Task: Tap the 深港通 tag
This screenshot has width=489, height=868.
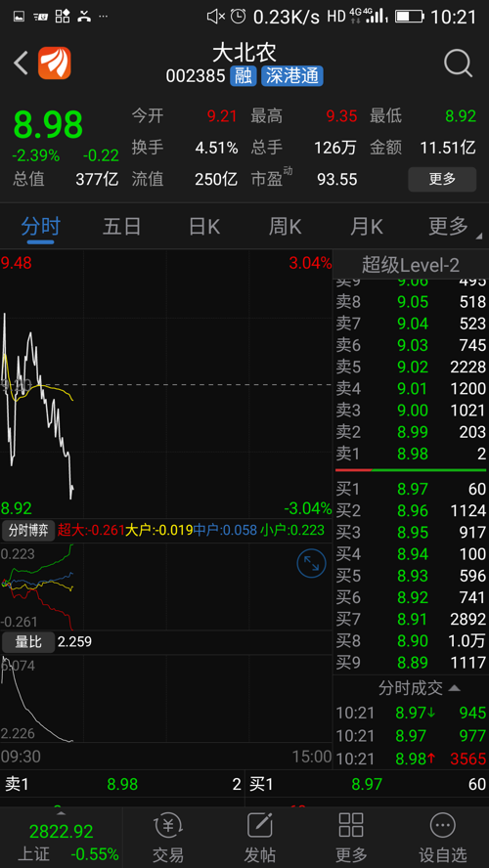Action: [292, 76]
